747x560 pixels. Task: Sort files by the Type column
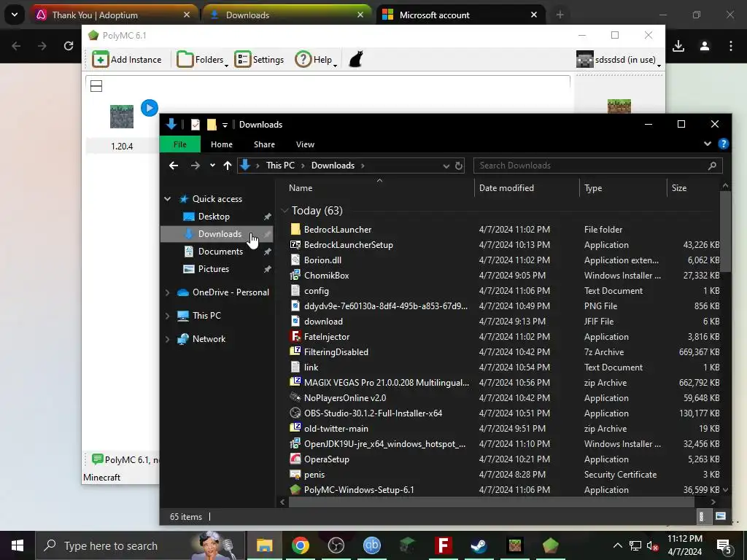pos(593,188)
